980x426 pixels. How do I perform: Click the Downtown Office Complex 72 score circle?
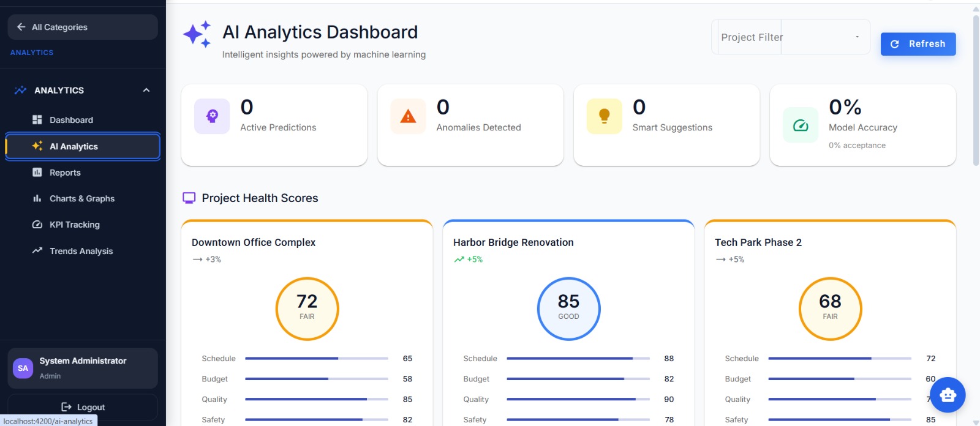(x=307, y=309)
